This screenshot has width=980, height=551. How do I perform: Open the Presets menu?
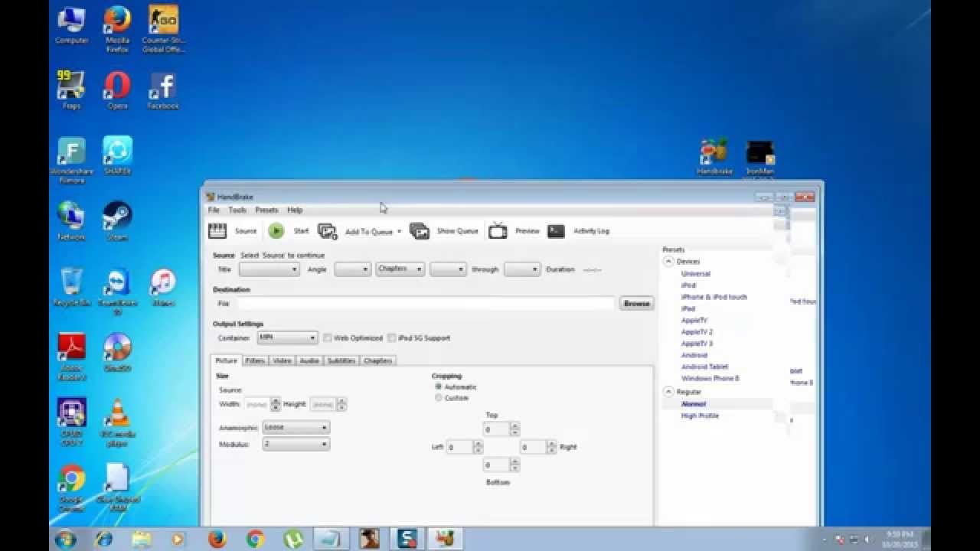point(266,210)
